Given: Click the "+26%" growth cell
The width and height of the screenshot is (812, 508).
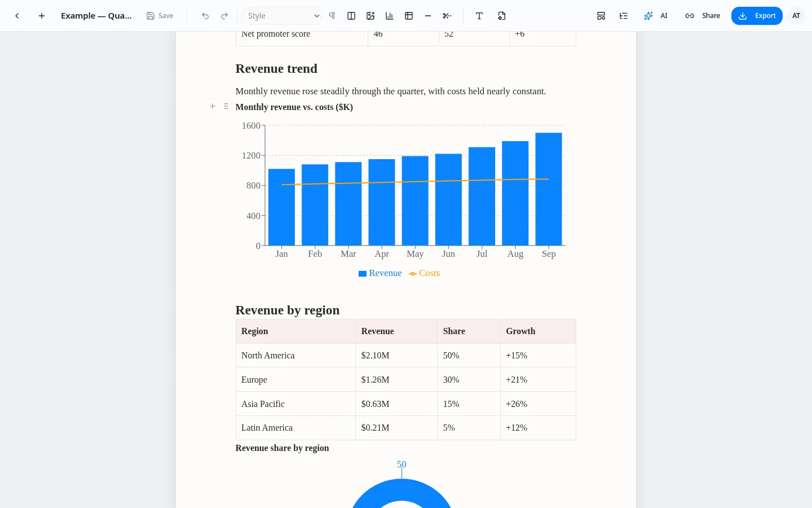Looking at the screenshot, I should 538,404.
